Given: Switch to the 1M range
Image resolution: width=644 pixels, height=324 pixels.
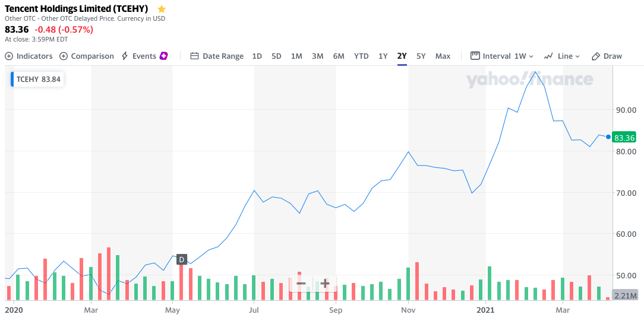Looking at the screenshot, I should point(296,56).
